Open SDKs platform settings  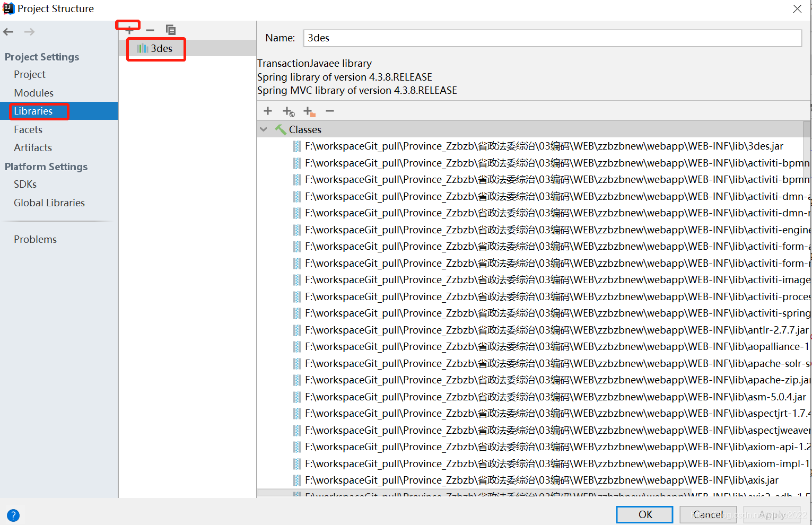25,184
